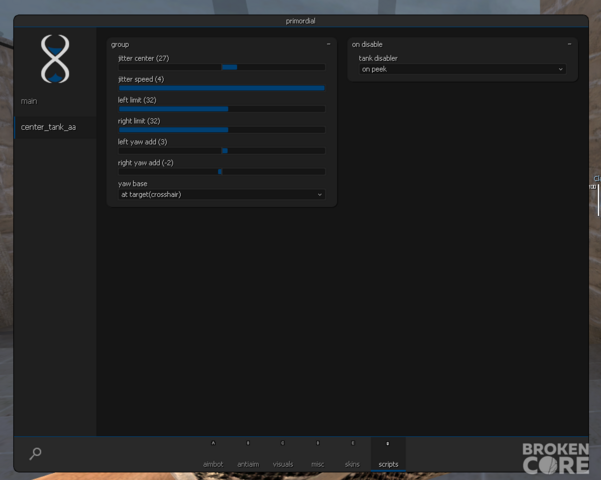Click the primordial window title
601x480 pixels.
(300, 21)
